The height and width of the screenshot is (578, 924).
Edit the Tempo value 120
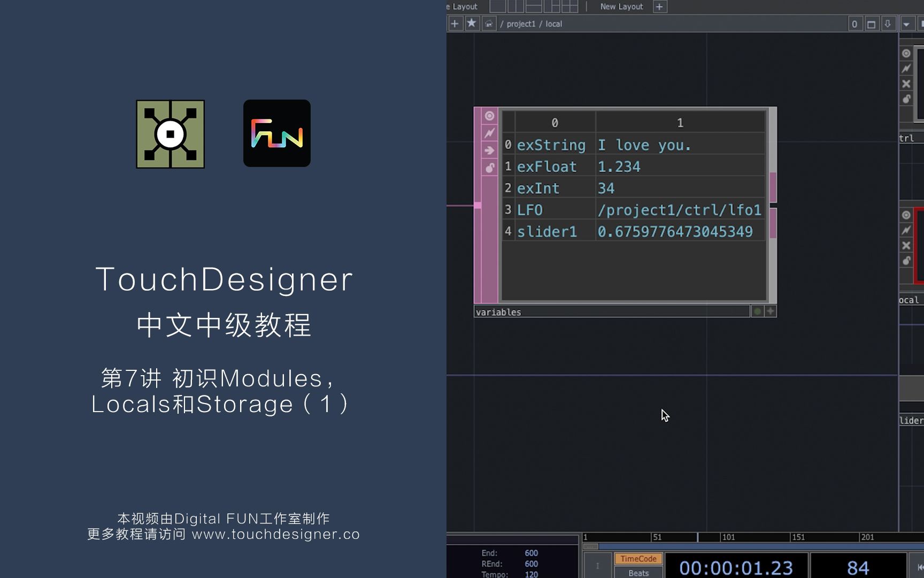click(x=531, y=574)
